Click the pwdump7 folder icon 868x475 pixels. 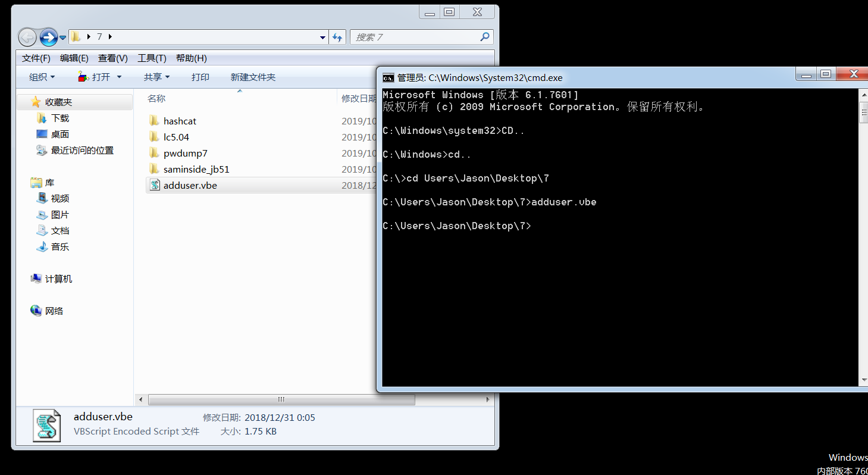[x=155, y=153]
